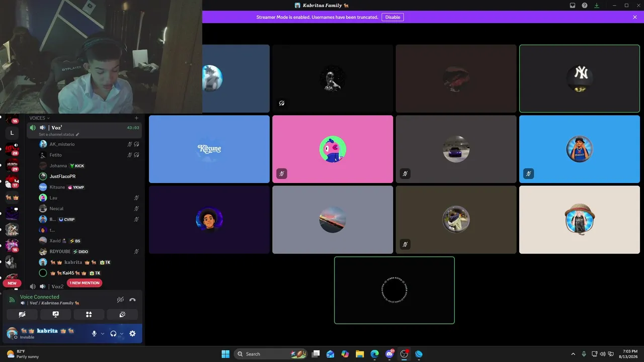This screenshot has width=644, height=362.
Task: Disconnect from voice with the hang-up icon
Action: tap(132, 300)
